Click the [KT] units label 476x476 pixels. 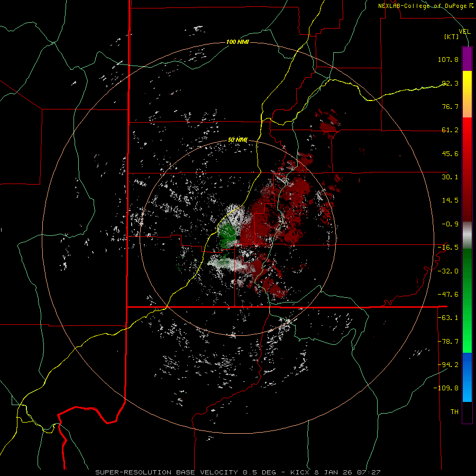pyautogui.click(x=452, y=36)
